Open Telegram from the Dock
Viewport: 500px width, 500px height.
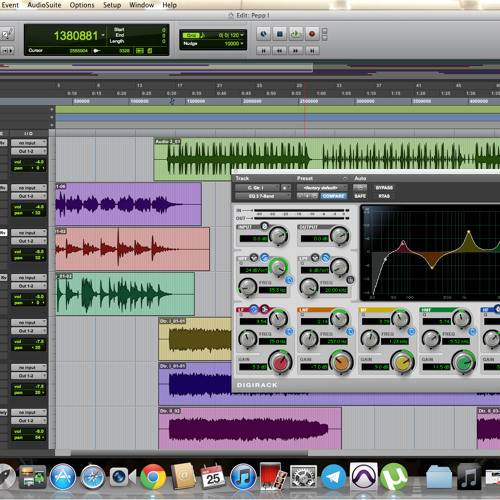(333, 477)
